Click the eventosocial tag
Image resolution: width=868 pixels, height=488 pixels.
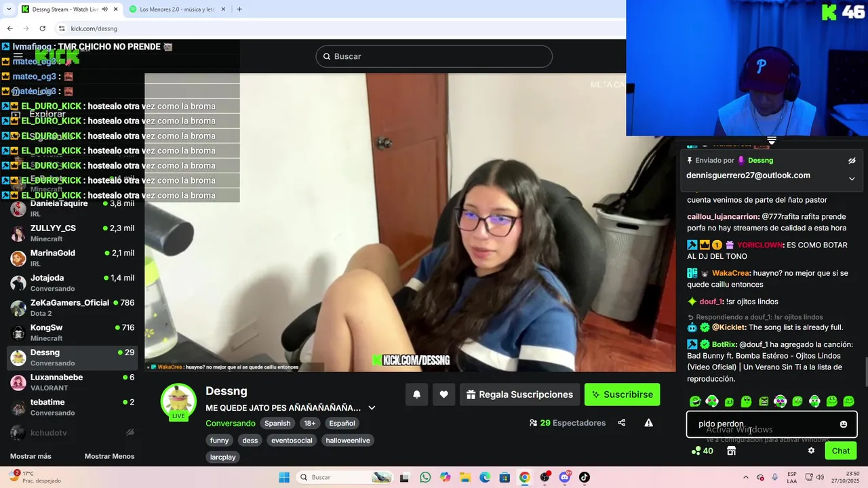tap(292, 441)
